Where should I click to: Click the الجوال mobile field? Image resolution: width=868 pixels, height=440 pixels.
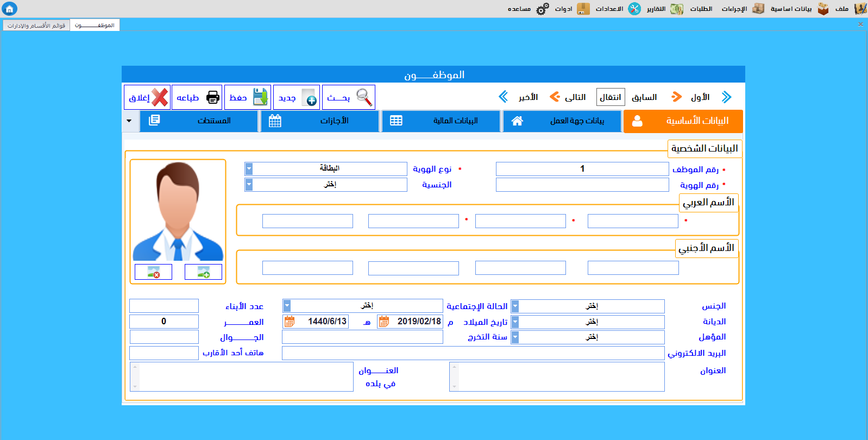point(164,337)
